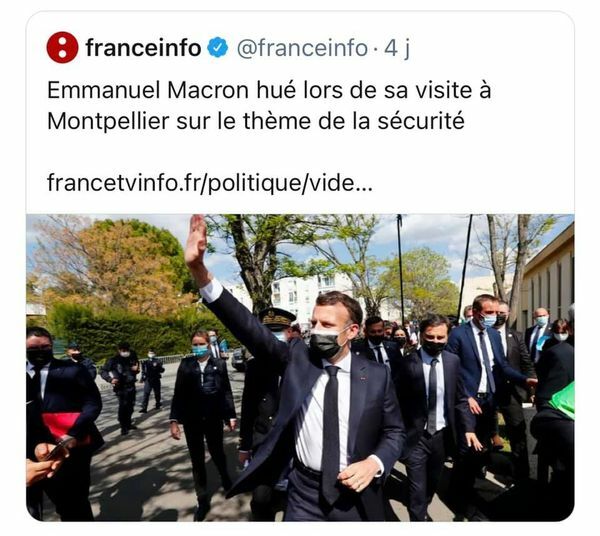Viewport: 600px width, 536px height.
Task: Click the word "sécurité" in the tweet
Action: point(421,121)
